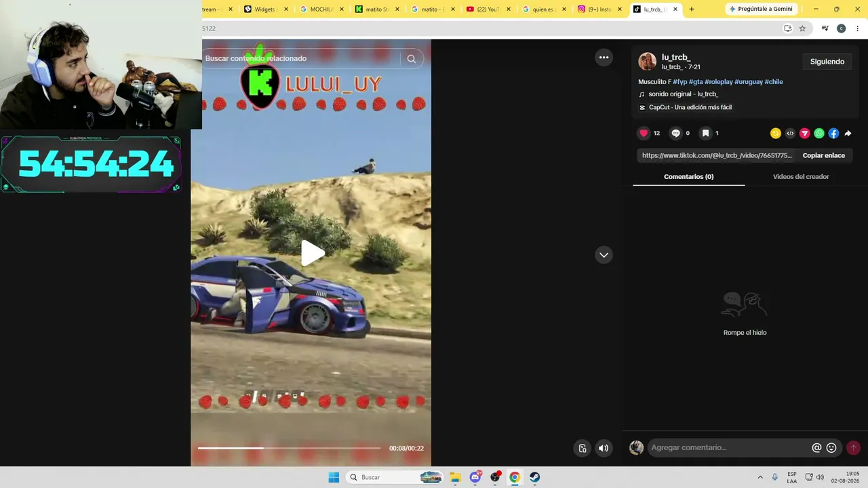Switch to the Videos del creador tab

tap(801, 177)
